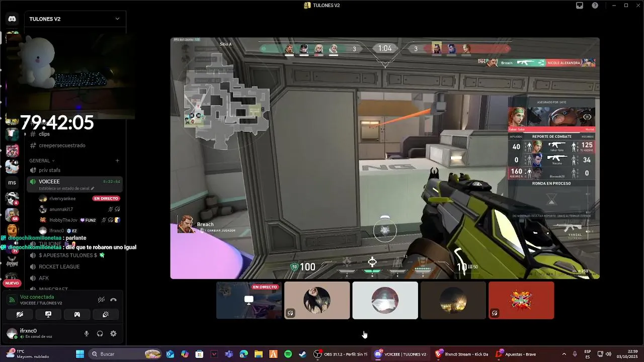Click ifrxnc0 avatar in user panel
The width and height of the screenshot is (644, 362).
[12, 333]
